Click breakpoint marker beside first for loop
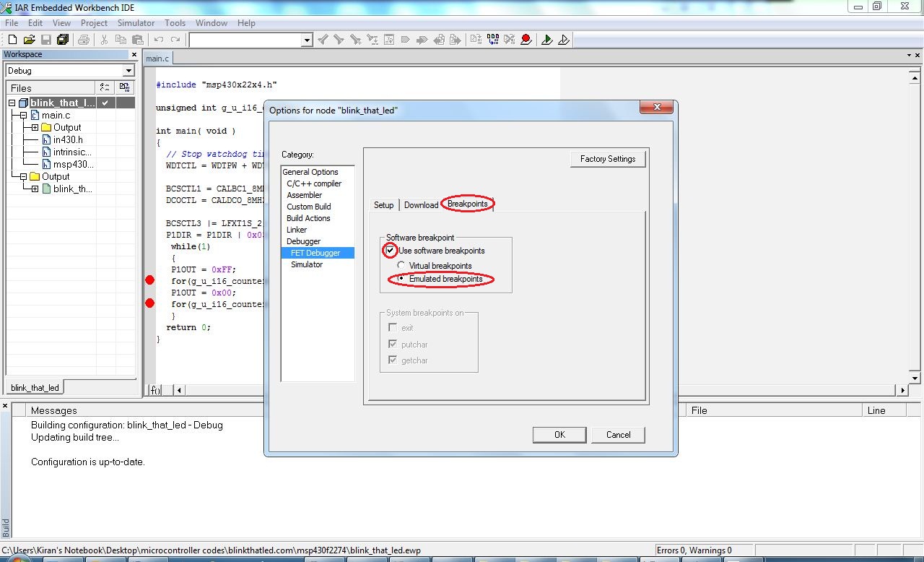The image size is (924, 562). pyautogui.click(x=149, y=280)
